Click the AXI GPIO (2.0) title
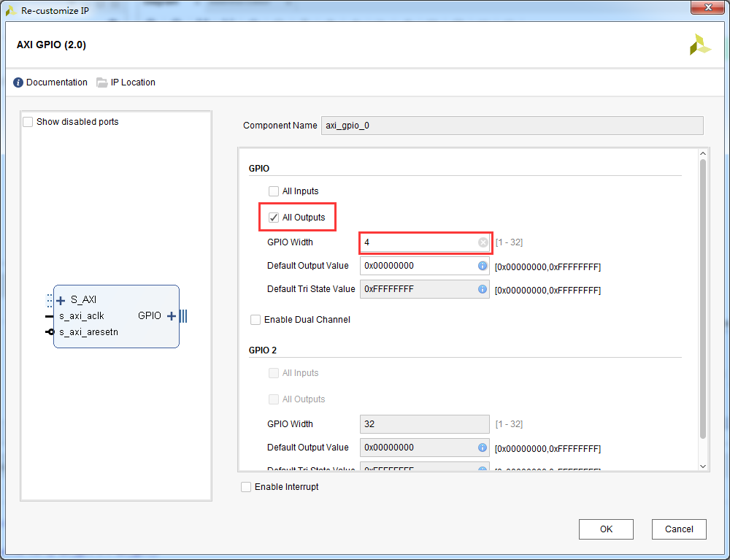 [51, 45]
